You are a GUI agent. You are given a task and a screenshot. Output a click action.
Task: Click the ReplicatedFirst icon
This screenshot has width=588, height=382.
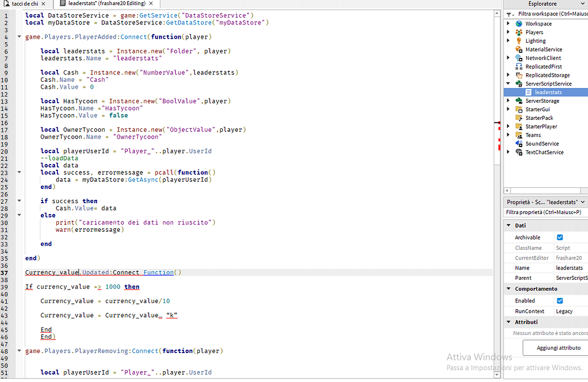[519, 66]
